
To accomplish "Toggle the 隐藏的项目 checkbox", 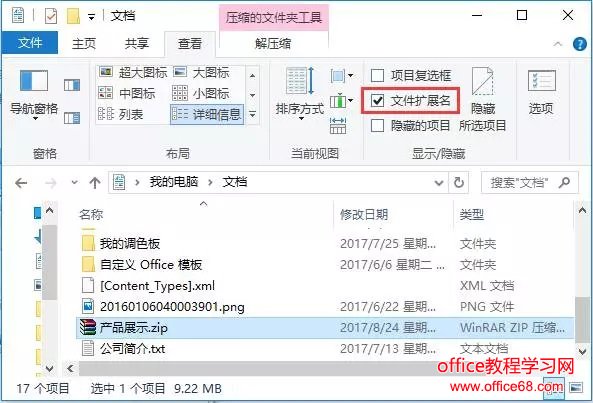I will coord(377,125).
